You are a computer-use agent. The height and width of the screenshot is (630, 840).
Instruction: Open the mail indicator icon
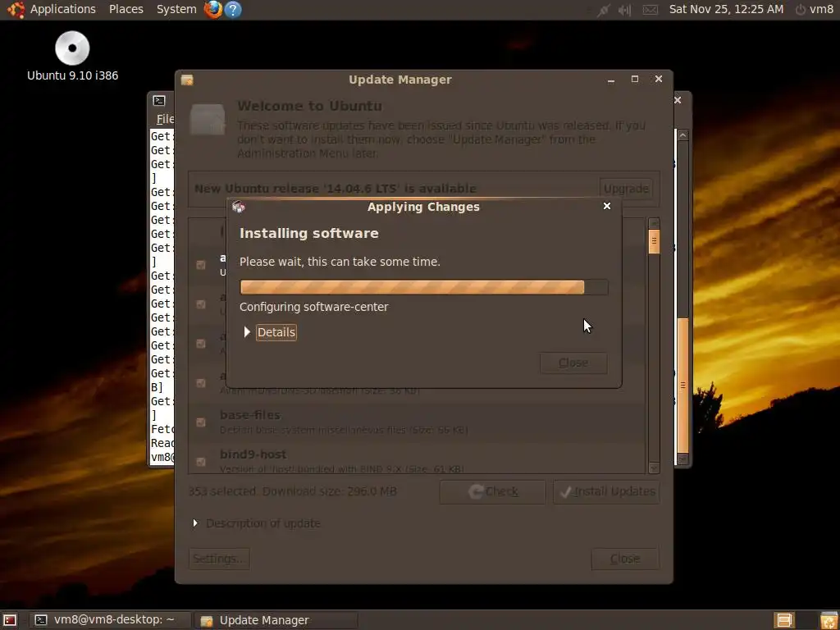point(650,10)
